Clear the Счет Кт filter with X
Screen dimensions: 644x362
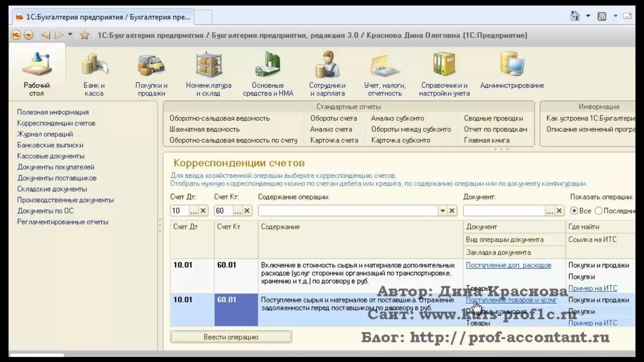click(248, 211)
